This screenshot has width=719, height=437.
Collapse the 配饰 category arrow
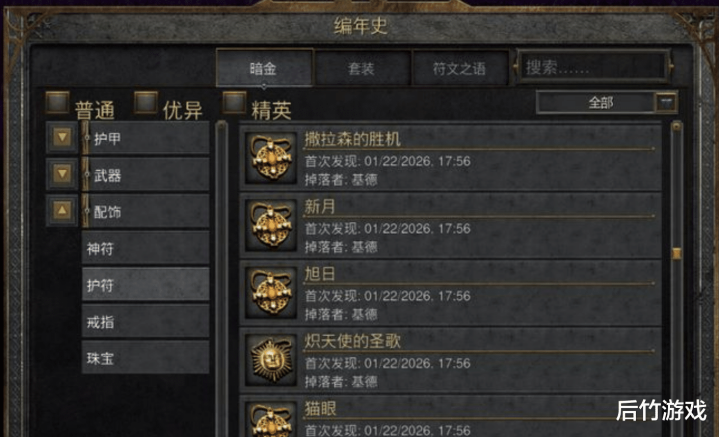[x=62, y=210]
